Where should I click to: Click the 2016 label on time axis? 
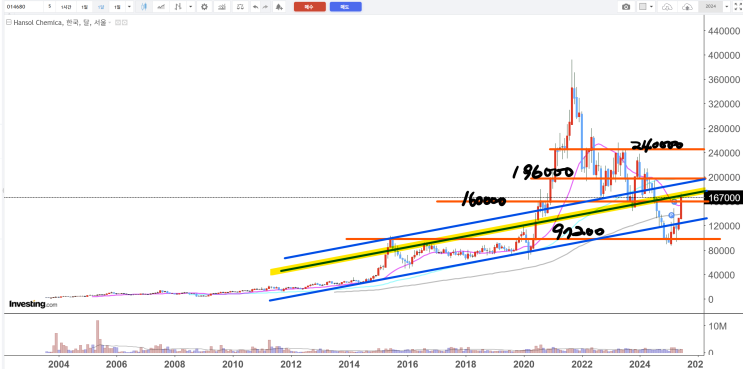tap(408, 363)
